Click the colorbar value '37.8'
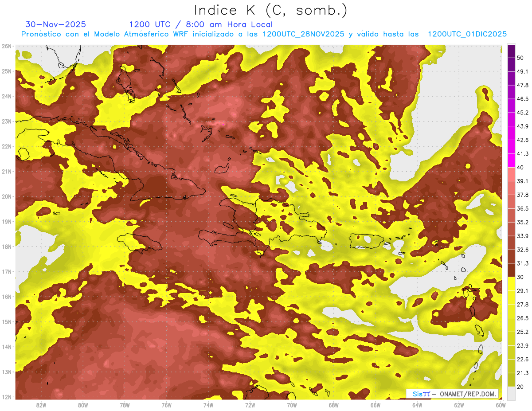Viewport: 532px width, 411px height. [523, 195]
